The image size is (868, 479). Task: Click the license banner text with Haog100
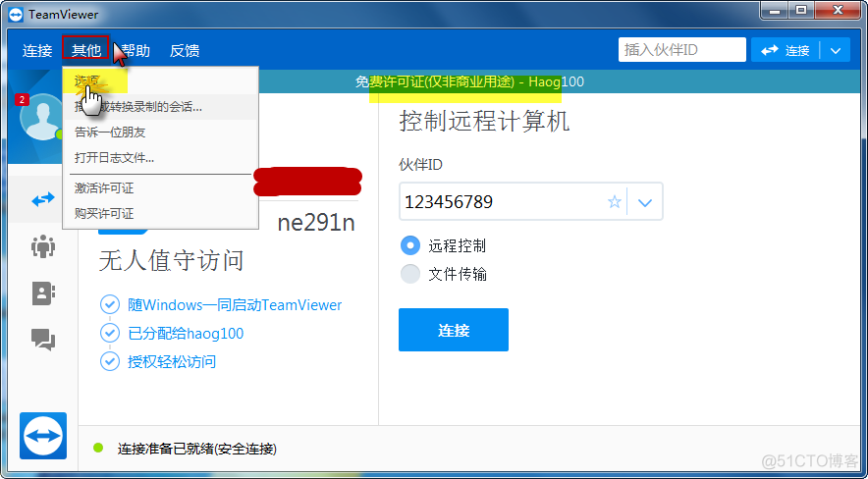pyautogui.click(x=469, y=82)
